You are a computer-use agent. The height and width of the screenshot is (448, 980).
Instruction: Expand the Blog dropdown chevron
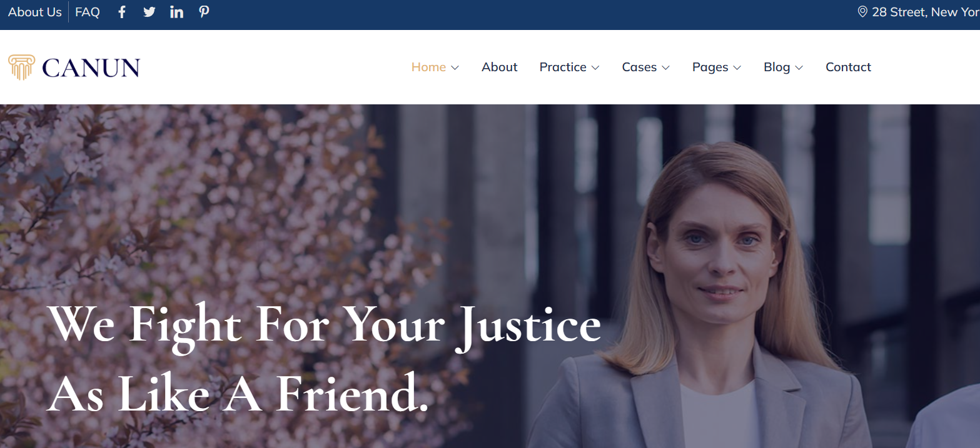click(799, 67)
